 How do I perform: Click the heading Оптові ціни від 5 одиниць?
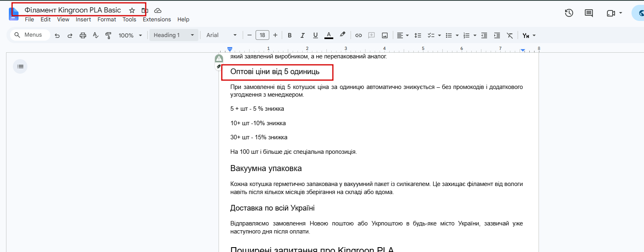click(x=275, y=72)
